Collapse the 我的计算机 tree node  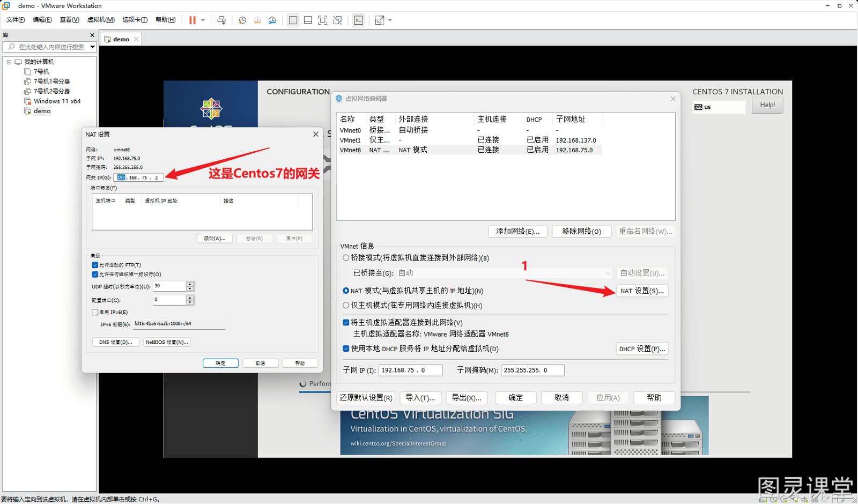(9, 62)
